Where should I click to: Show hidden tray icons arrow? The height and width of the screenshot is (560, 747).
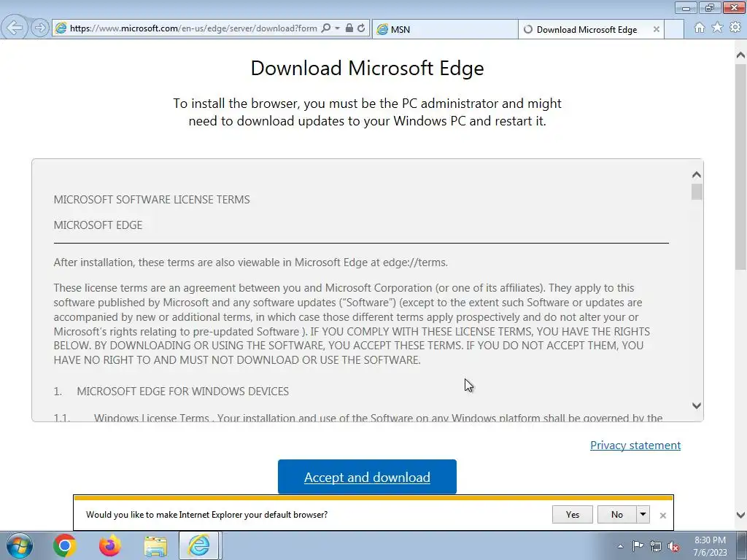[x=620, y=546]
